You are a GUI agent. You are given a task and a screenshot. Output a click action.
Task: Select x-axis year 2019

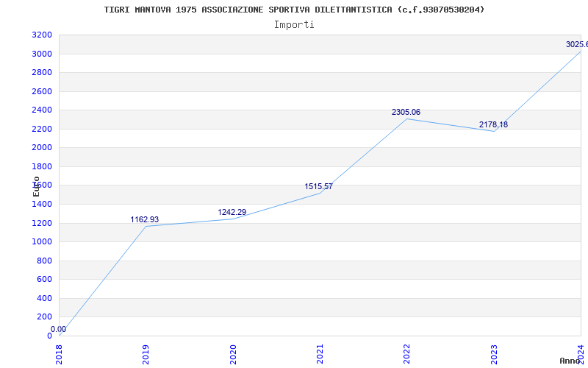coord(146,354)
